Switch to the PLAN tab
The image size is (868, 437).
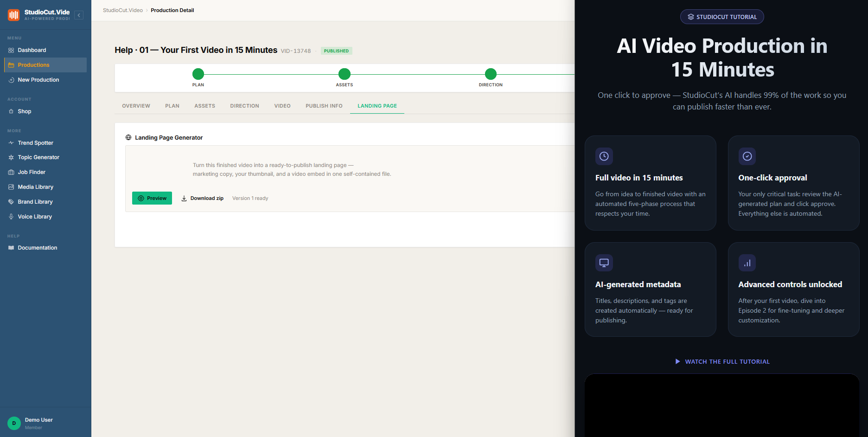pos(172,106)
